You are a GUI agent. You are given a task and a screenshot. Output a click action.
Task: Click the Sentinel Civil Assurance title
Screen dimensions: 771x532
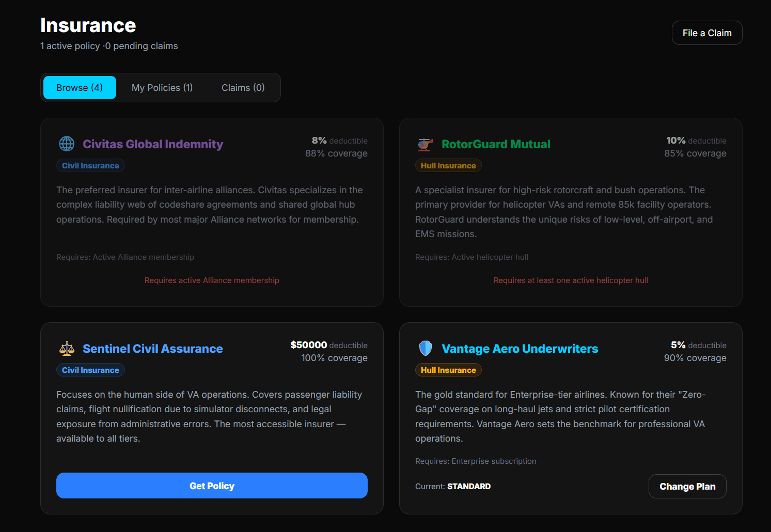point(153,349)
